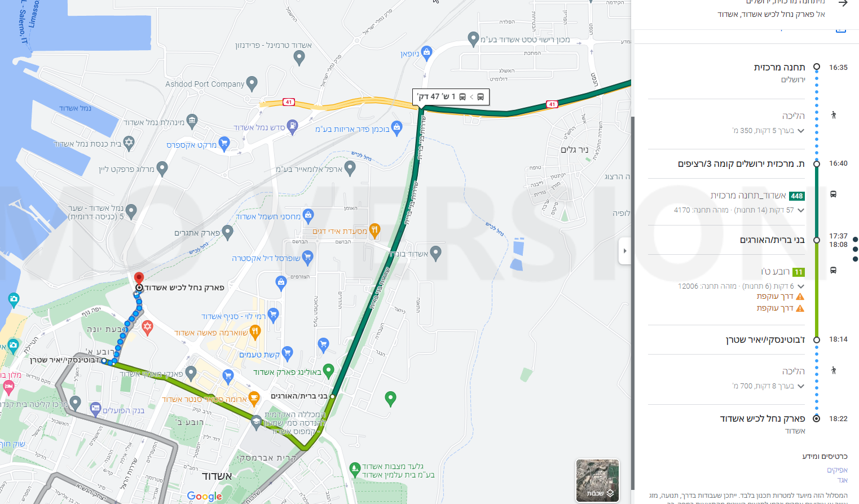Open the אגד ticket info link
Image resolution: width=859 pixels, height=504 pixels.
842,480
